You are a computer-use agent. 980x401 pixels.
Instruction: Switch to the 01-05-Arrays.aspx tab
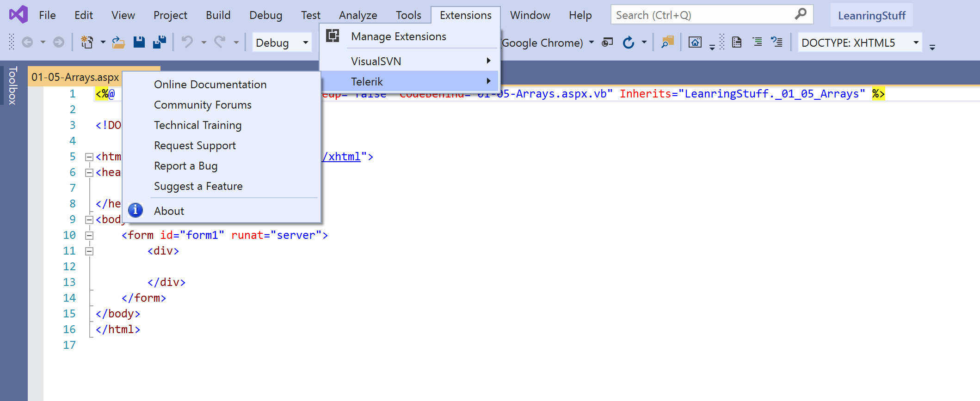point(75,77)
